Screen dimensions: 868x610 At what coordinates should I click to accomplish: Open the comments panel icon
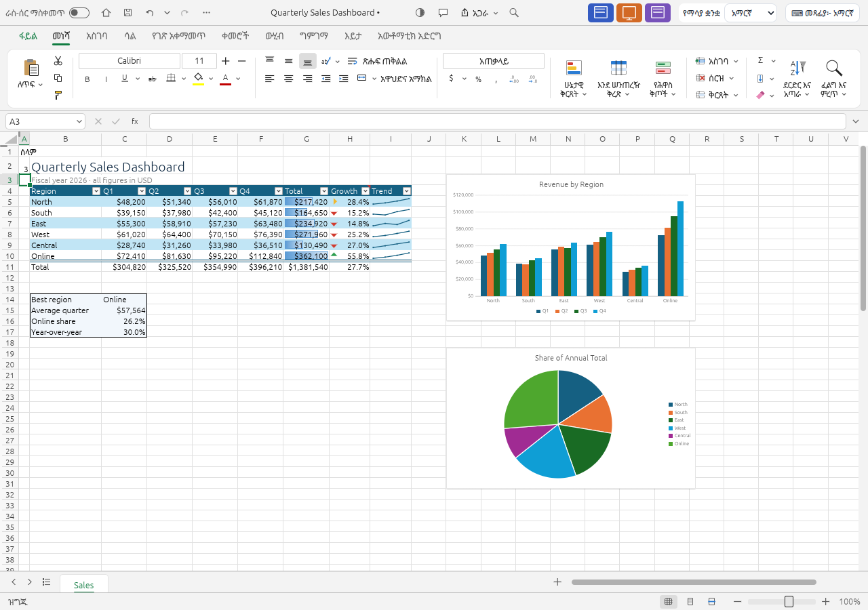pos(443,13)
